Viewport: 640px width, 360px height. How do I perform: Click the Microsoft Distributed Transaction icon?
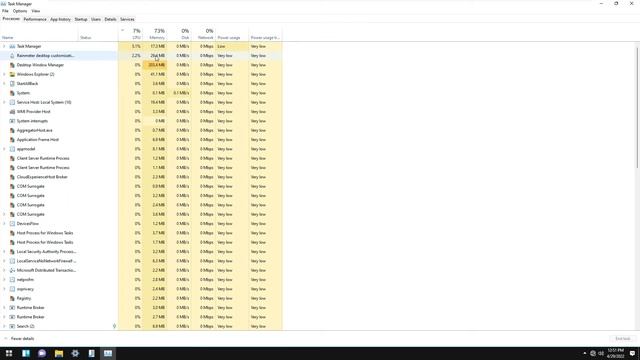click(12, 270)
